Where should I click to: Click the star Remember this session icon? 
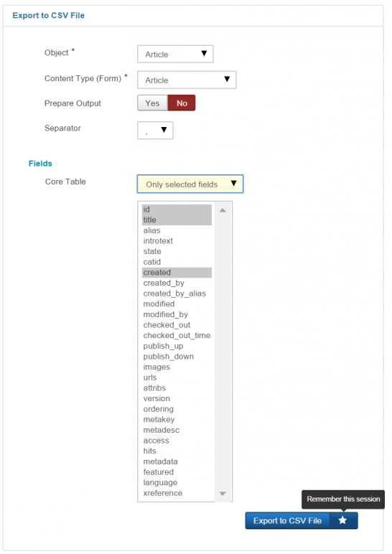pos(342,520)
